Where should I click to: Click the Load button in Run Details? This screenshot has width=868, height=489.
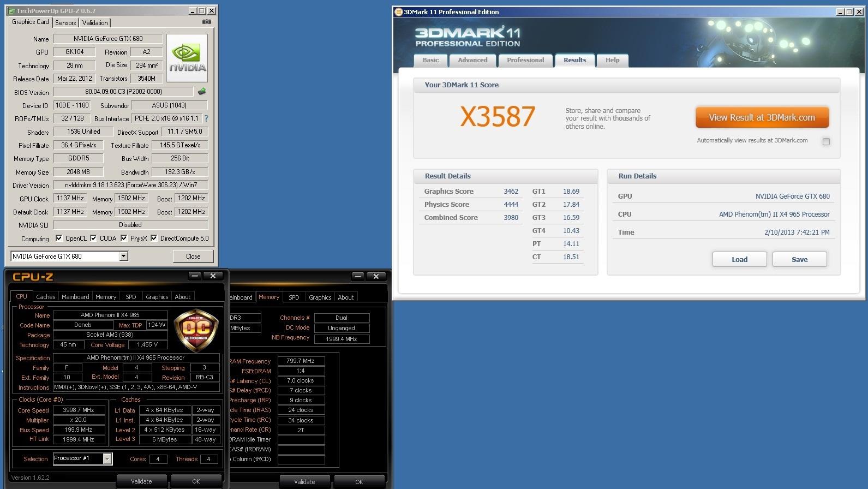pos(740,259)
